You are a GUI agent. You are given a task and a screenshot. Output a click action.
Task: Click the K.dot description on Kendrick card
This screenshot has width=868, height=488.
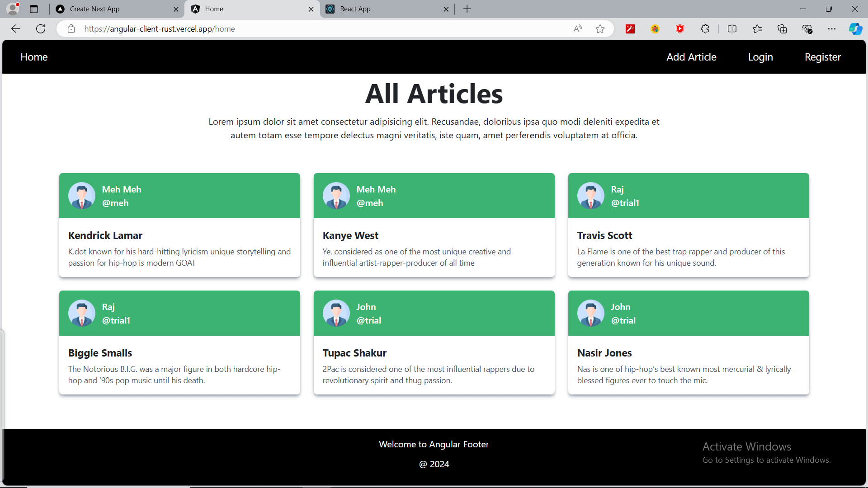179,257
